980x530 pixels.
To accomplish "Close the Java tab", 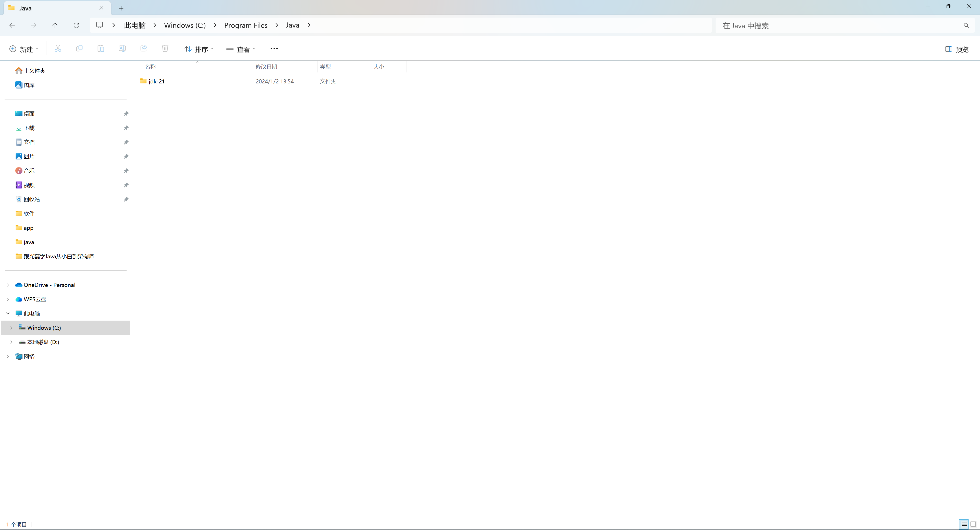I will pos(102,8).
